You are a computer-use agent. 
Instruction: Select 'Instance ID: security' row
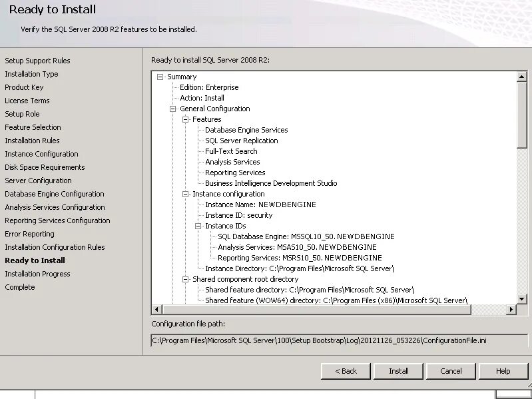coord(239,215)
